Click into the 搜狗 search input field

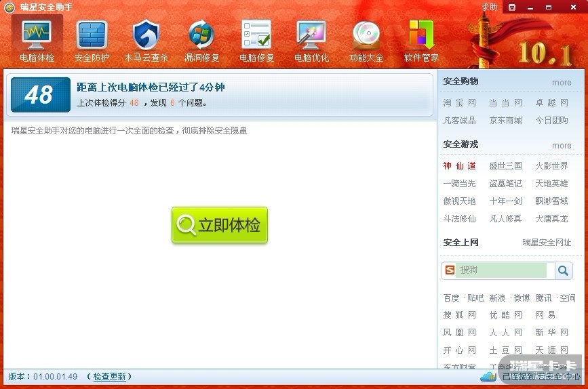coord(503,270)
